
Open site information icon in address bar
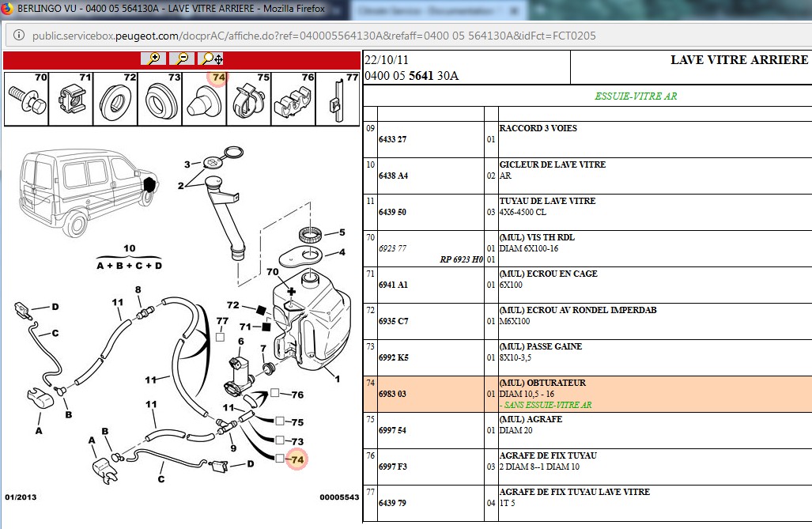tap(18, 36)
